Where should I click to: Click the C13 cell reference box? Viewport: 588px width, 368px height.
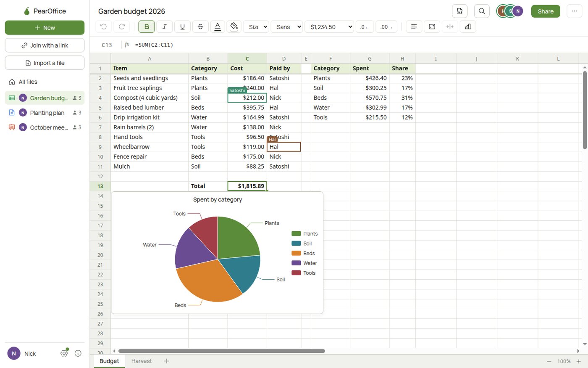click(107, 45)
